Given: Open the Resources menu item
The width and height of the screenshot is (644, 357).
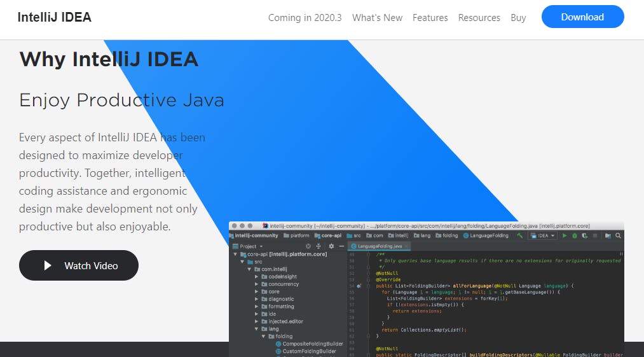Looking at the screenshot, I should (x=479, y=18).
